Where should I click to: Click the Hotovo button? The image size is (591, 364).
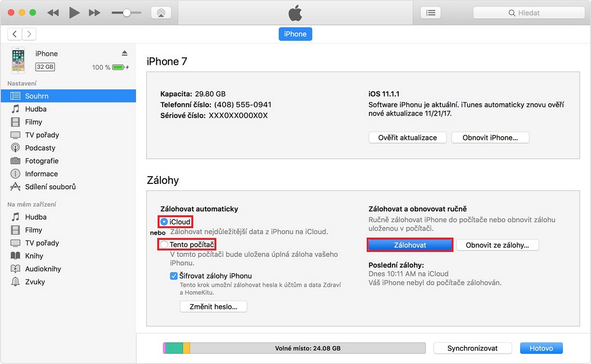pos(541,348)
